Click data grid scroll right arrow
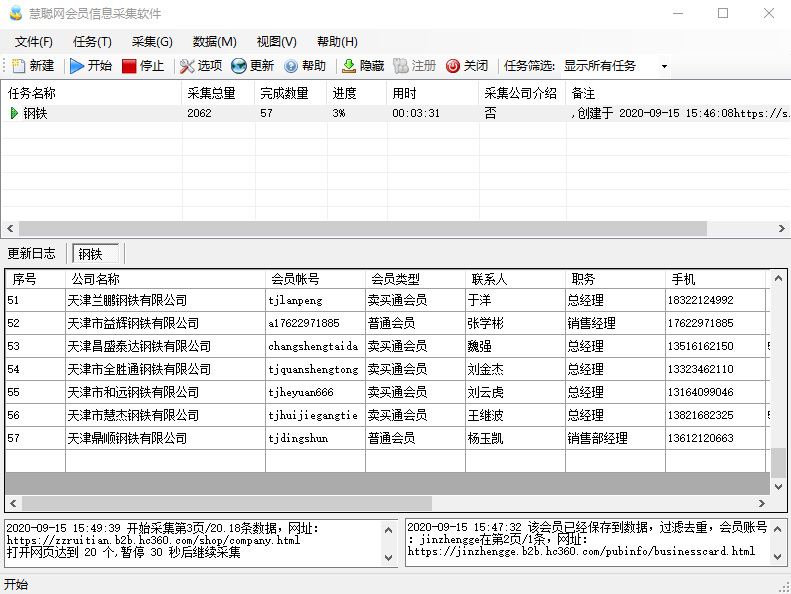This screenshot has width=791, height=594. [x=762, y=503]
